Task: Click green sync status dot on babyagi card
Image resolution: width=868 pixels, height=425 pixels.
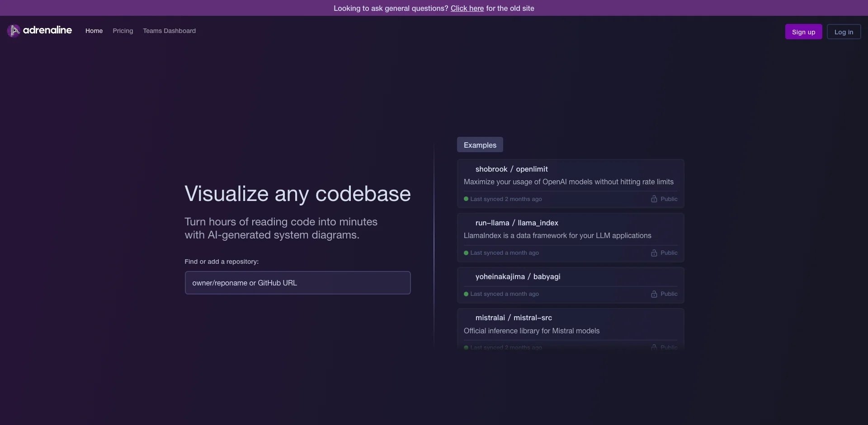Action: pyautogui.click(x=466, y=294)
